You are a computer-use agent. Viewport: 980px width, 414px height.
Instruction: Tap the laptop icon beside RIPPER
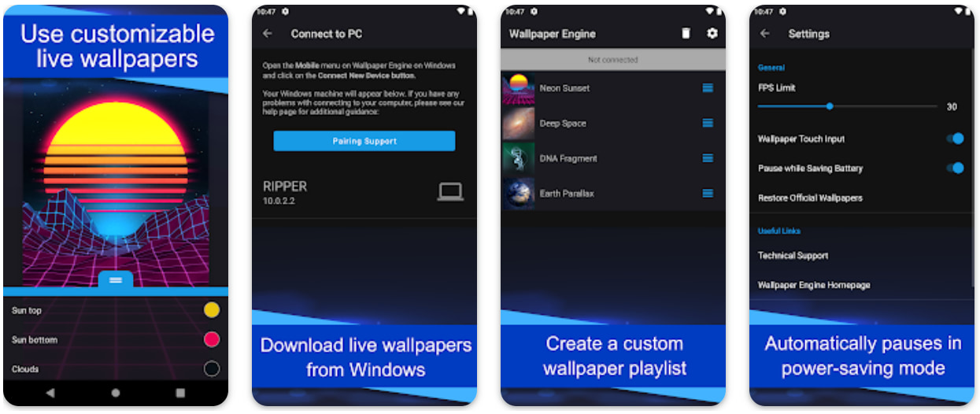click(450, 191)
